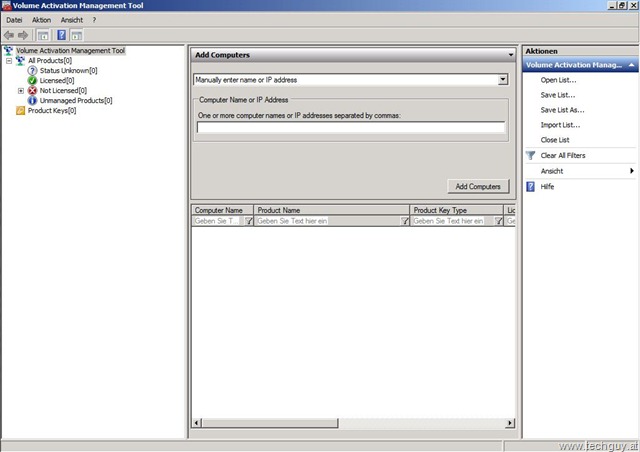Click the scrollbar left arrow

click(197, 423)
